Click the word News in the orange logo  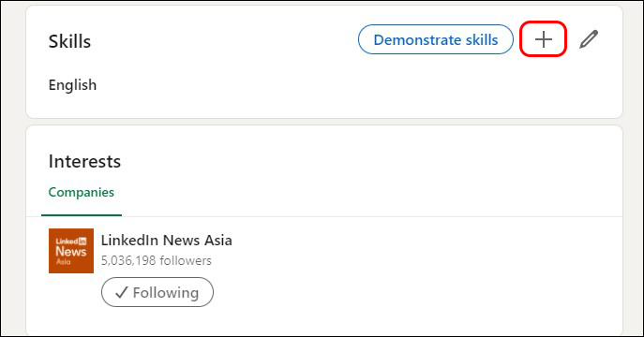click(70, 251)
